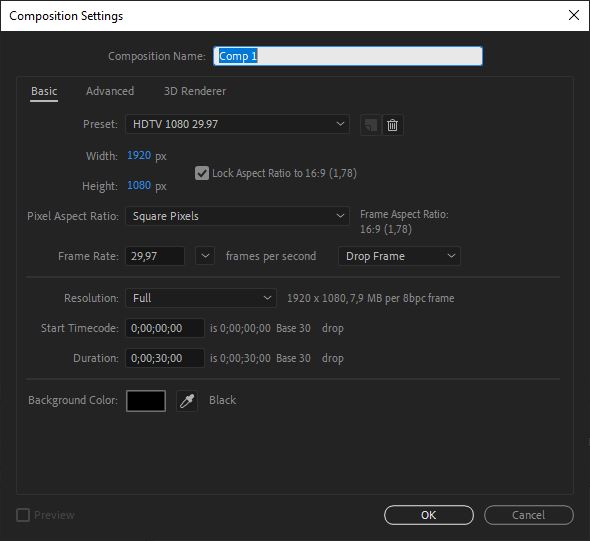Expand the Pixel Aspect Ratio dropdown

click(x=237, y=216)
